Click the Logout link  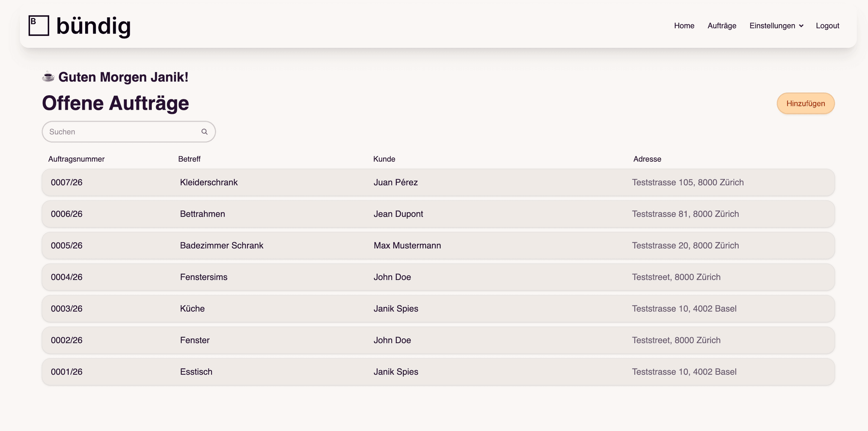pos(827,26)
